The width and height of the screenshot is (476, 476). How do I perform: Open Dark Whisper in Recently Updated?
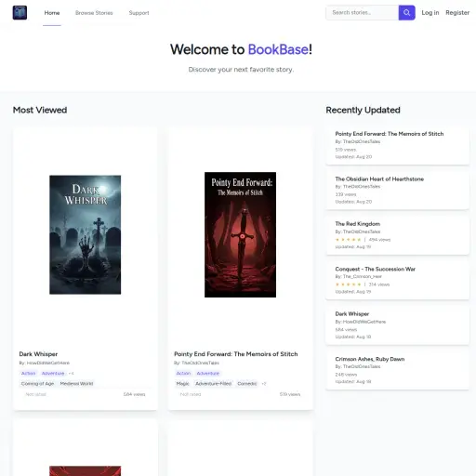tap(352, 314)
